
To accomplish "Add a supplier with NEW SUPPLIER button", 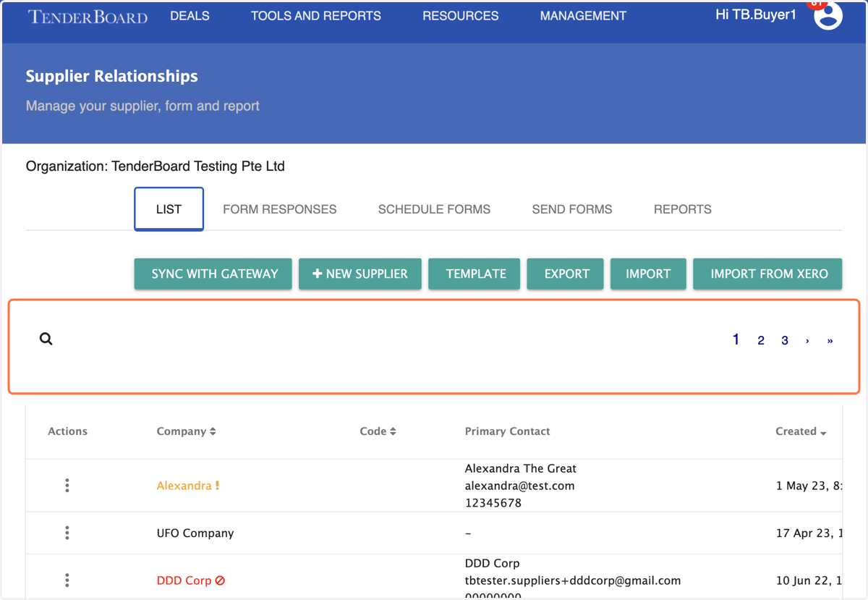I will [360, 274].
